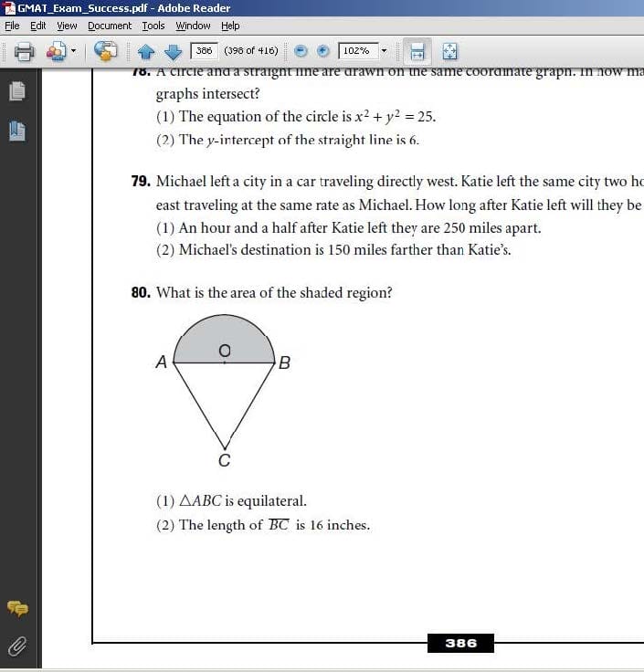Open the zoom level dropdown arrow
The height and width of the screenshot is (672, 644).
tap(385, 50)
